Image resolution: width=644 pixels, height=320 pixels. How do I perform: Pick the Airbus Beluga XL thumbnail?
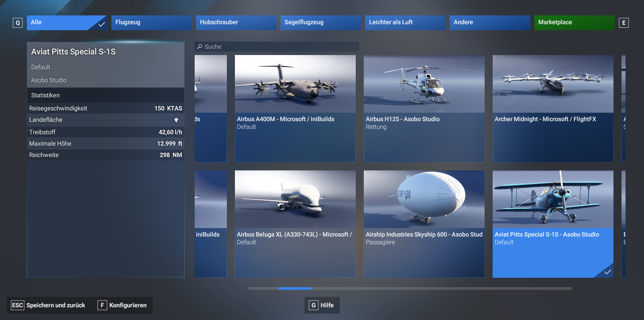click(x=295, y=199)
